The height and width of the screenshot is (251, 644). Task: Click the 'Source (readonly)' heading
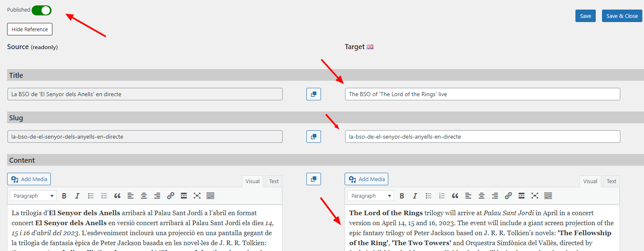click(x=32, y=47)
